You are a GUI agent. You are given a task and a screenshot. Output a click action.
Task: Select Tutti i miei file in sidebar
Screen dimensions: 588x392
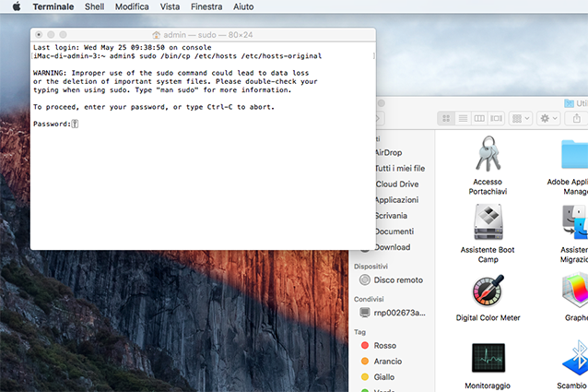coord(400,169)
